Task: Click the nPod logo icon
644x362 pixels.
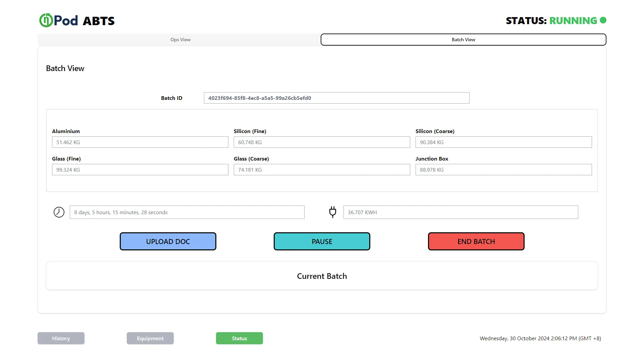Action: (x=46, y=20)
